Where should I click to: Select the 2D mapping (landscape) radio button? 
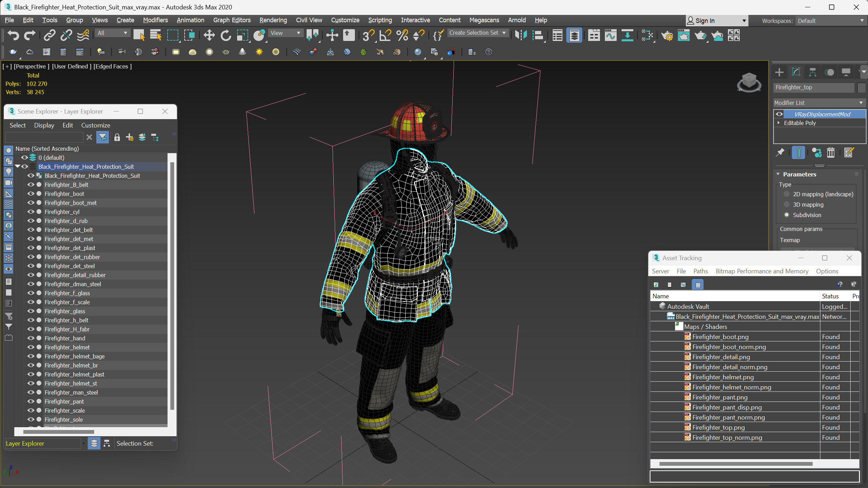tap(786, 194)
